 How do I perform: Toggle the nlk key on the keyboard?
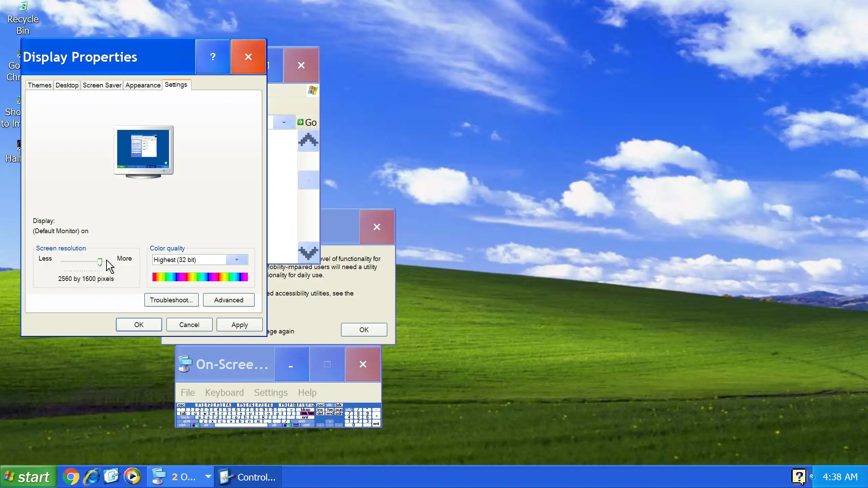point(349,409)
